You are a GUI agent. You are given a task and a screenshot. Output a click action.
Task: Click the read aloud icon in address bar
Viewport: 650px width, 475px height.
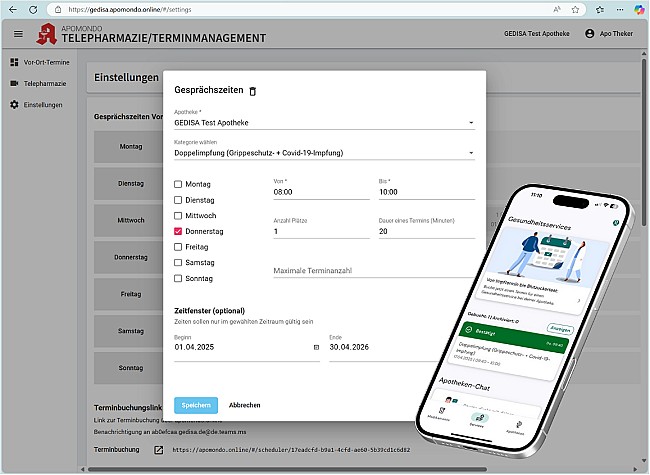[x=557, y=9]
